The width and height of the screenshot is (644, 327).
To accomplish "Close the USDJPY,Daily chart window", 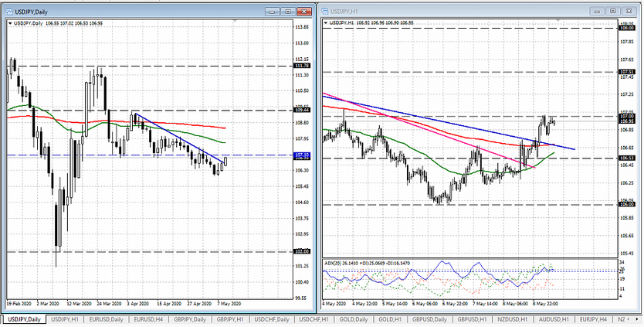I will [304, 11].
